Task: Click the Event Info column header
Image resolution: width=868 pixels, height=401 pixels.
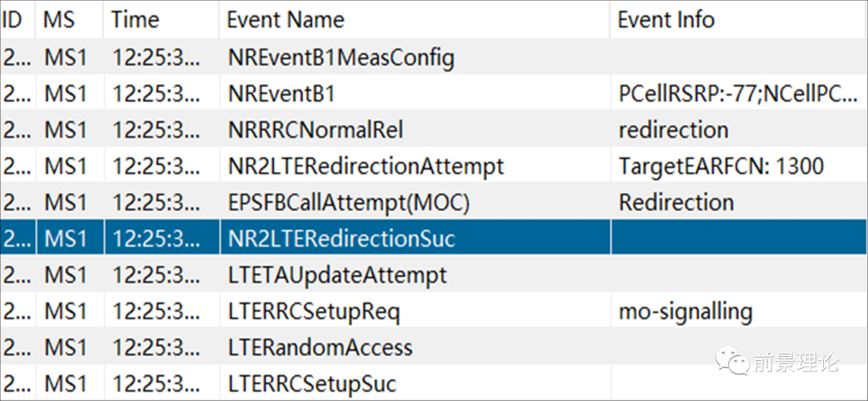Action: point(665,19)
